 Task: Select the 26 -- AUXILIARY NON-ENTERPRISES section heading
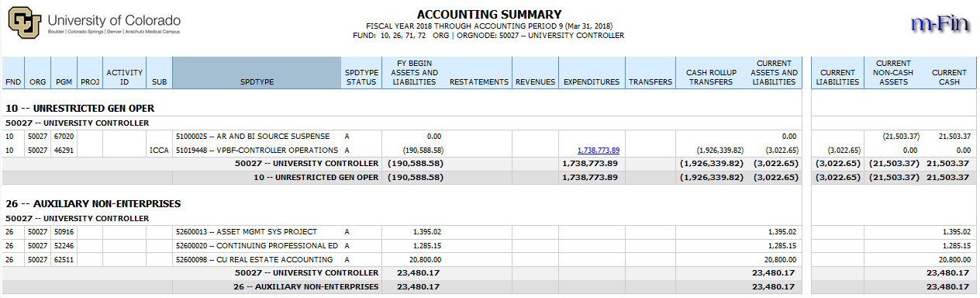[x=93, y=203]
